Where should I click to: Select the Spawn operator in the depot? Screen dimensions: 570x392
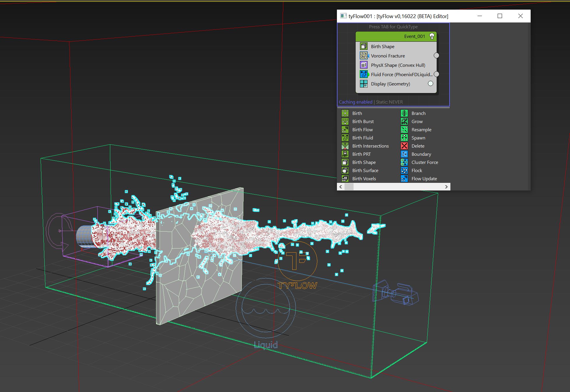[418, 138]
